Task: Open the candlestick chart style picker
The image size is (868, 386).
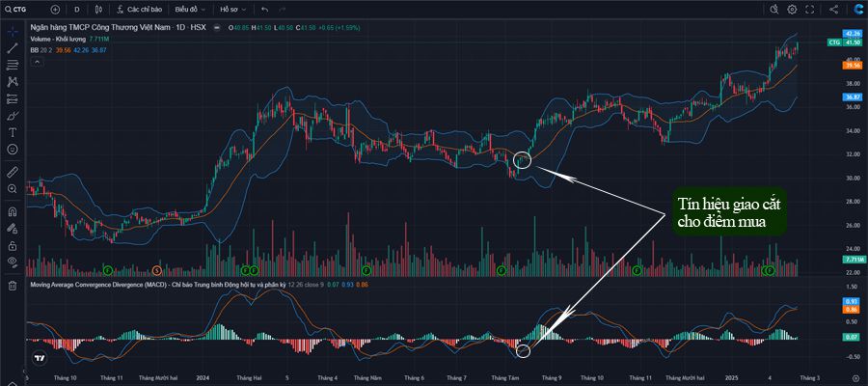Action: (98, 9)
